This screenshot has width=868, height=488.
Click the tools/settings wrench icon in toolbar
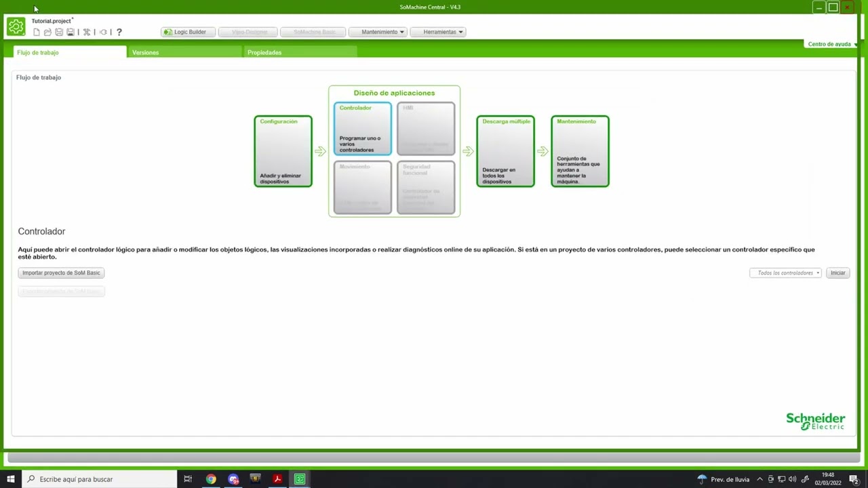pyautogui.click(x=87, y=32)
